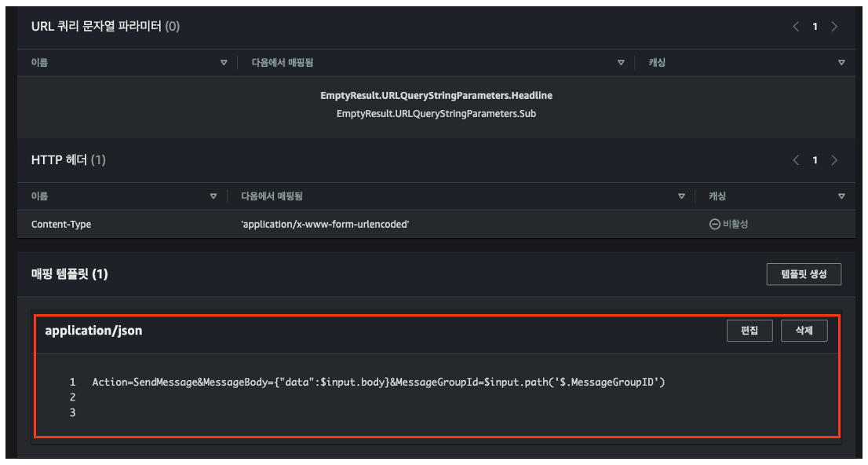Click the EmptyResult.URLQueryStringParameters.Headline text
The height and width of the screenshot is (465, 868).
coord(436,95)
